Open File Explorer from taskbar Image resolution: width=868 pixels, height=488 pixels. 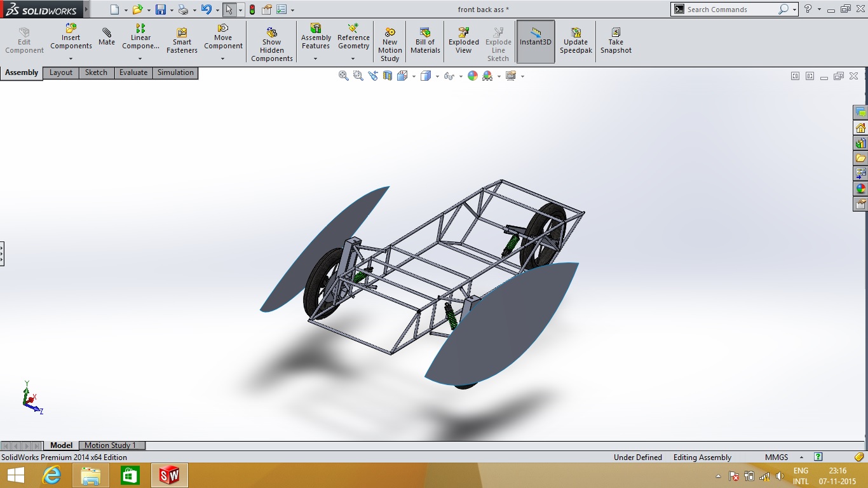click(x=91, y=475)
